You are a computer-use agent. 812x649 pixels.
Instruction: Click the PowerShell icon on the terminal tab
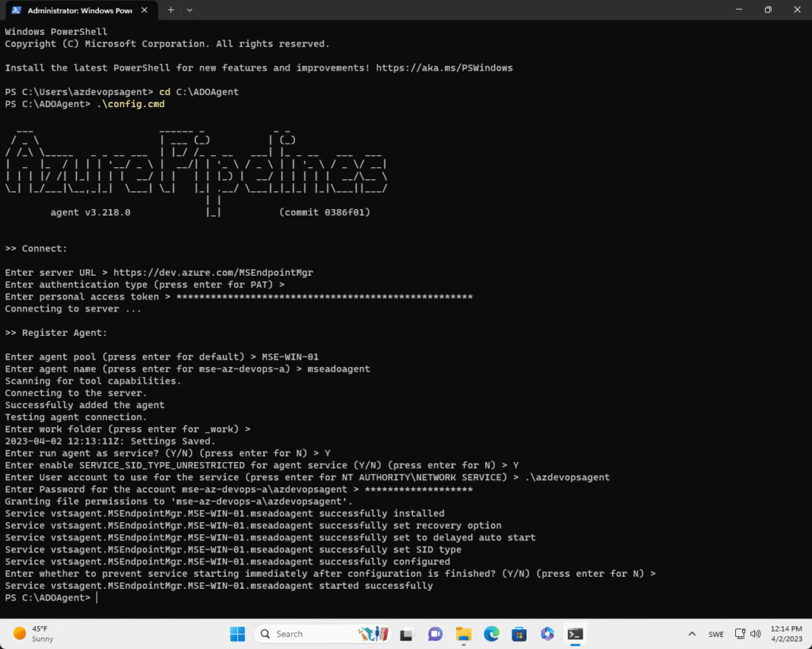click(x=17, y=10)
